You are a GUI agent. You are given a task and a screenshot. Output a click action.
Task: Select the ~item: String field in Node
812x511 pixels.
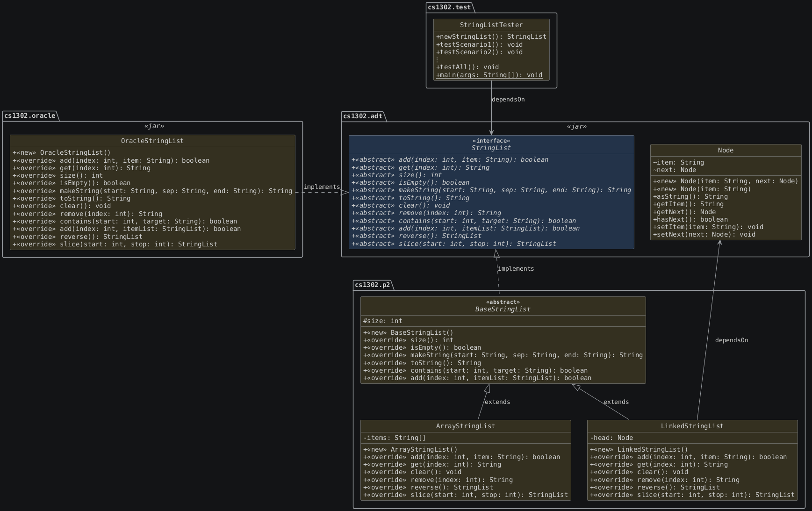(x=678, y=162)
